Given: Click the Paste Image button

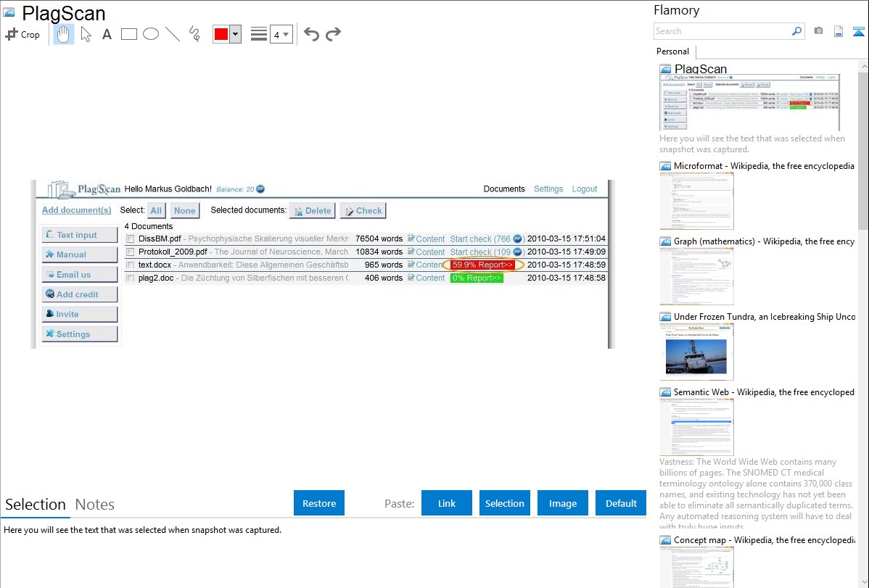Looking at the screenshot, I should [x=563, y=503].
